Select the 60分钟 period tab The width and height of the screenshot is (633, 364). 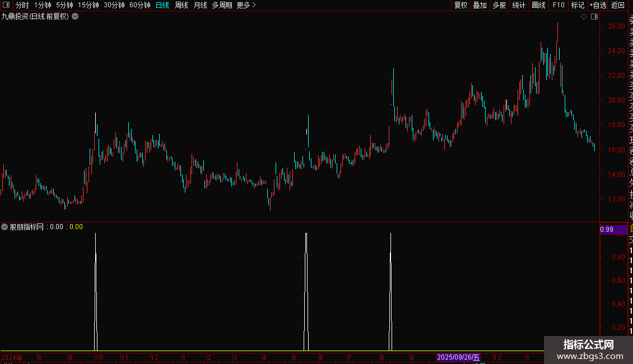(140, 5)
